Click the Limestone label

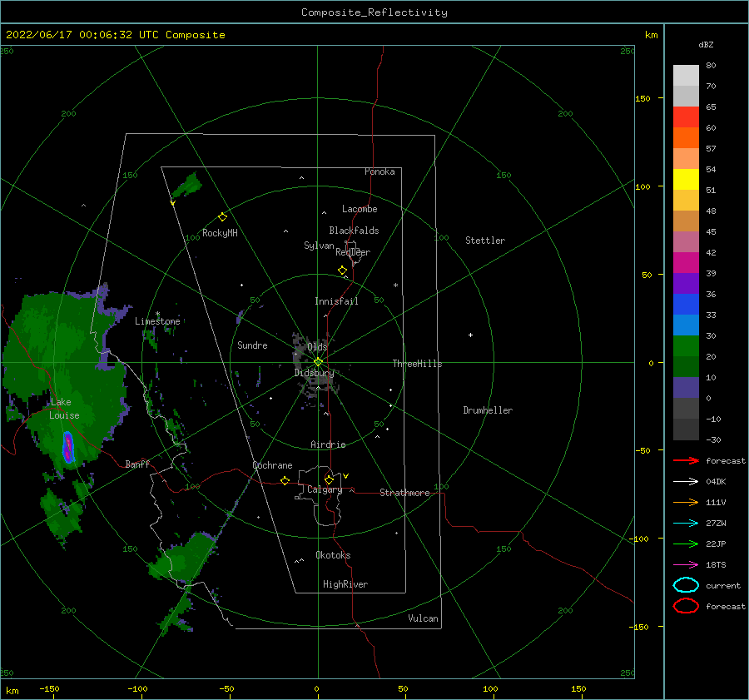coord(157,321)
